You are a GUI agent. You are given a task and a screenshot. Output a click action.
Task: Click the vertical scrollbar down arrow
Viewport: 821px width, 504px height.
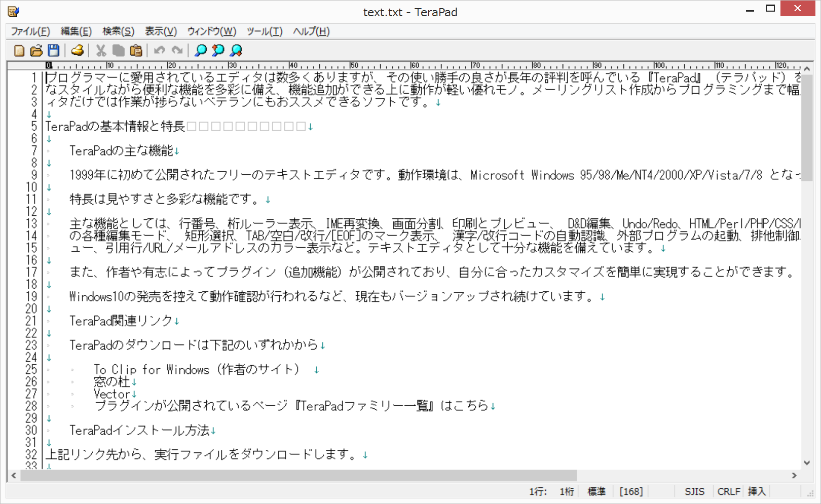pos(807,462)
